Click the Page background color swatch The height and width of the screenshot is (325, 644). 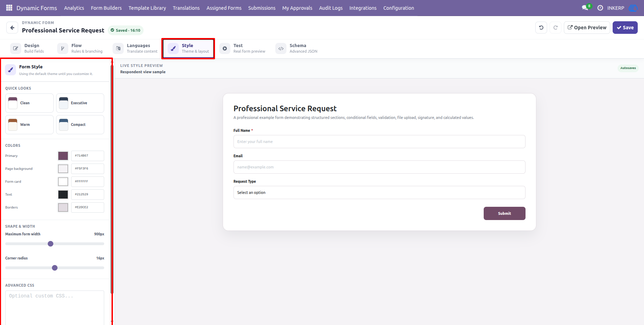pyautogui.click(x=63, y=169)
